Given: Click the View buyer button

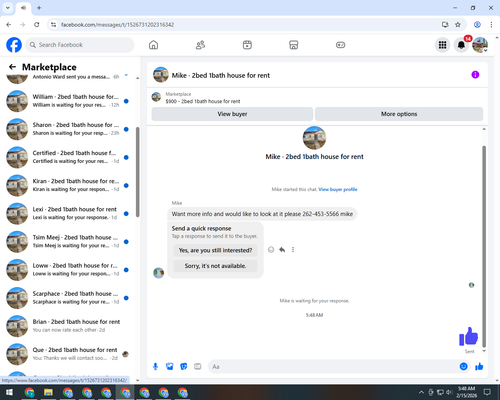Looking at the screenshot, I should click(232, 114).
